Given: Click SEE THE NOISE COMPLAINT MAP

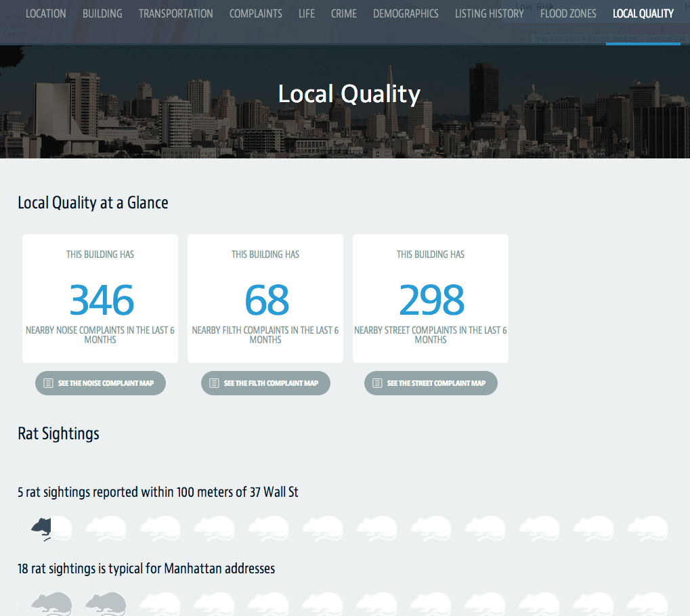Looking at the screenshot, I should (100, 382).
